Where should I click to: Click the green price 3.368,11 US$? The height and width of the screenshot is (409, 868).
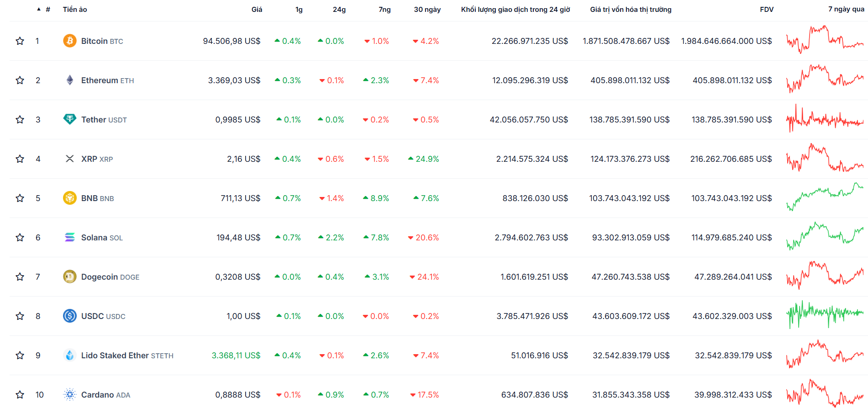(236, 356)
